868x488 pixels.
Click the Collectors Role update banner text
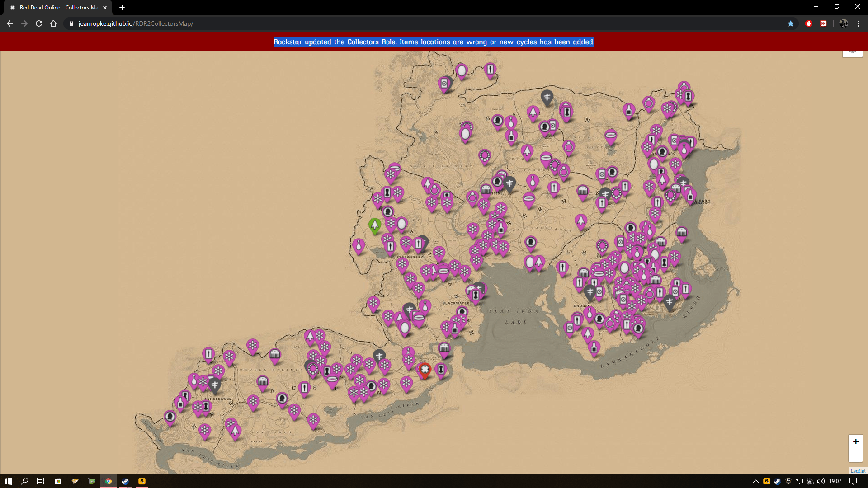coord(434,42)
